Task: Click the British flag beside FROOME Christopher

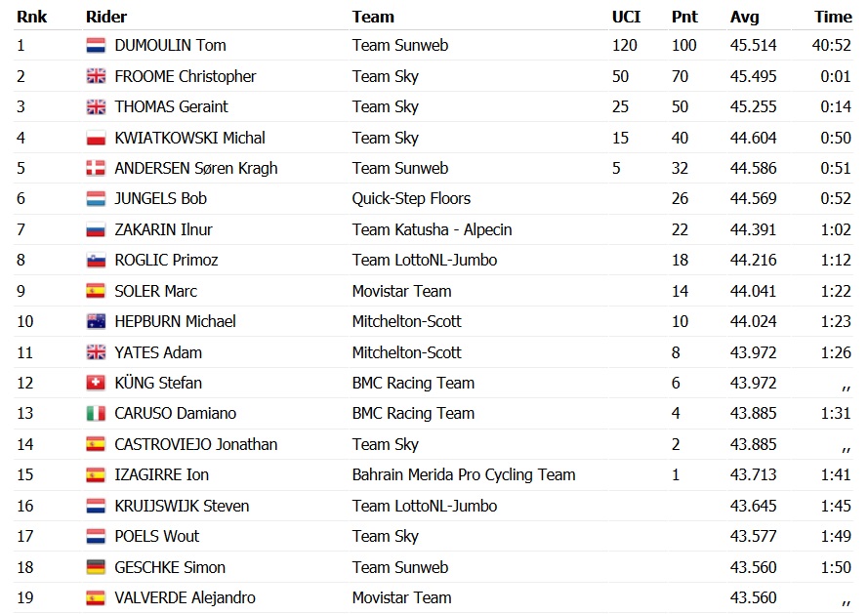Action: point(96,76)
